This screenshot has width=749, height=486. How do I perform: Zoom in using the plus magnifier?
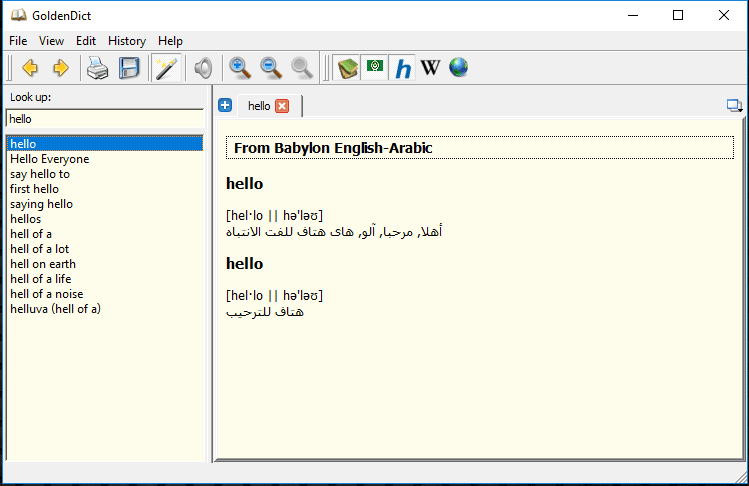click(240, 68)
